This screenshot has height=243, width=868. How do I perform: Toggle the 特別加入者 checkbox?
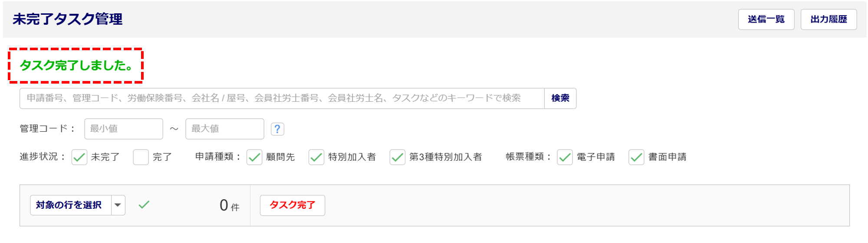pos(316,157)
